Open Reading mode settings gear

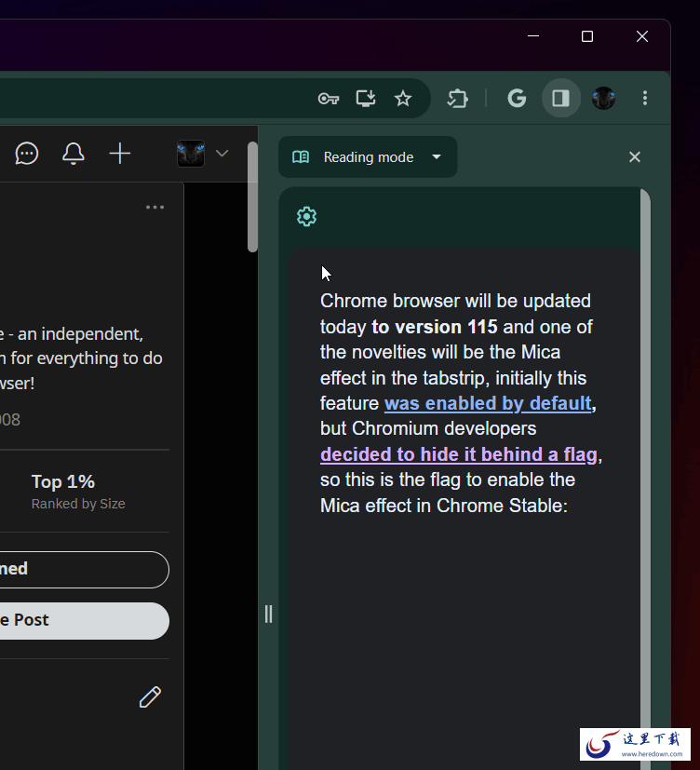coord(307,217)
